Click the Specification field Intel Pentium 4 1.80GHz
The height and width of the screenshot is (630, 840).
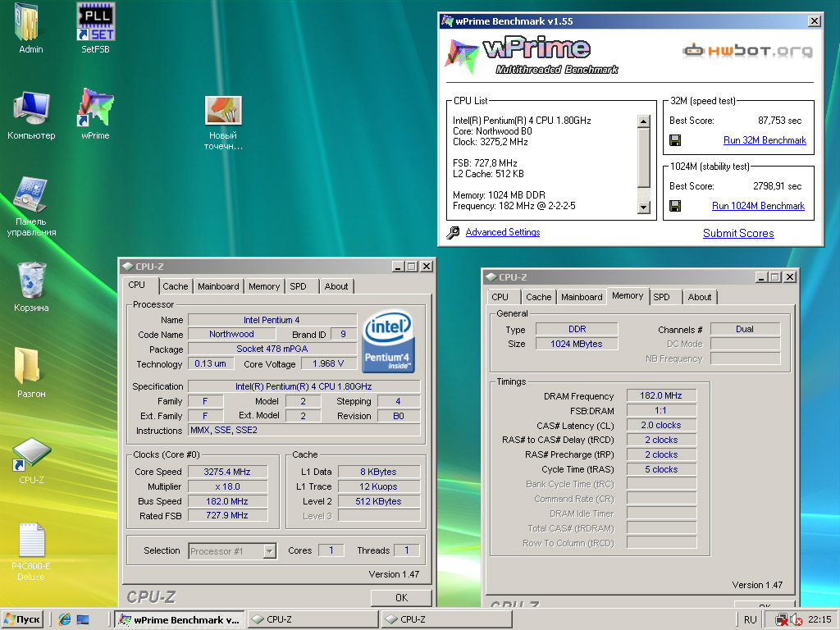click(x=304, y=386)
